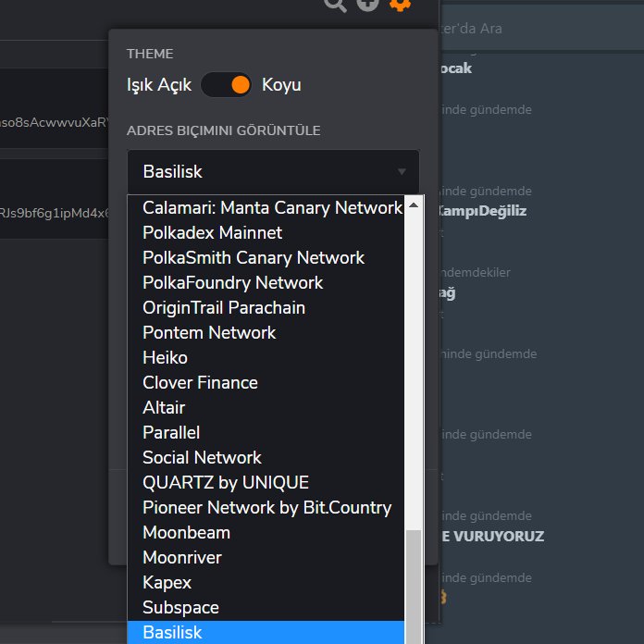Image resolution: width=644 pixels, height=644 pixels.
Task: Choose QUARTZ by UNIQUE
Action: click(x=266, y=483)
